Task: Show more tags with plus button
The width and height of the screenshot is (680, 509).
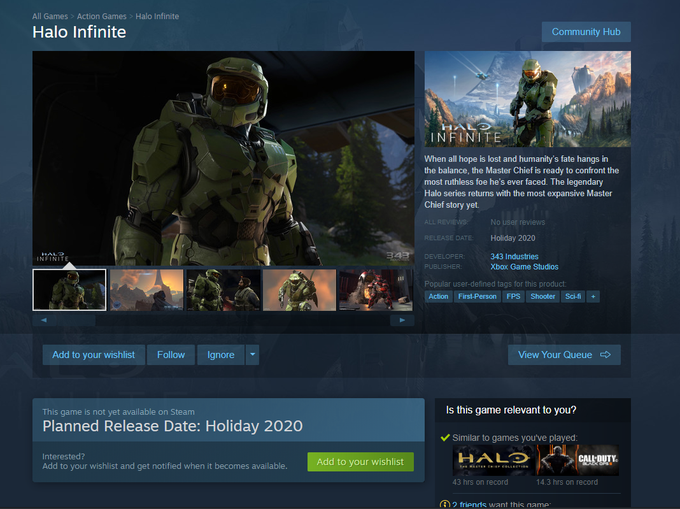Action: pyautogui.click(x=593, y=297)
